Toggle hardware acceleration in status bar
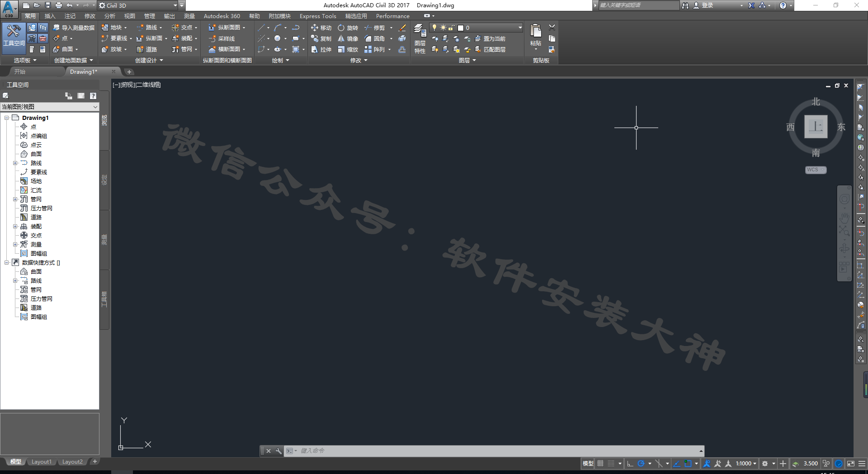Image resolution: width=868 pixels, height=474 pixels. coord(839,464)
